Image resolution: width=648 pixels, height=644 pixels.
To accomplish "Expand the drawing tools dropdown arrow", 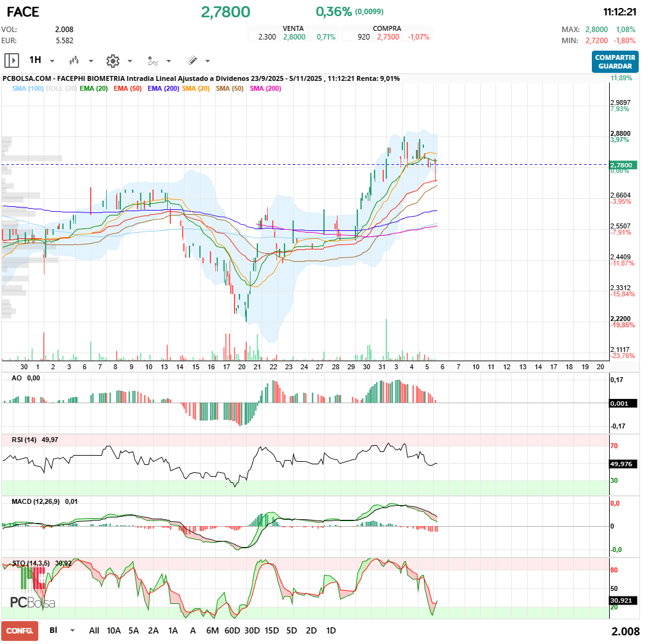I will click(x=207, y=61).
